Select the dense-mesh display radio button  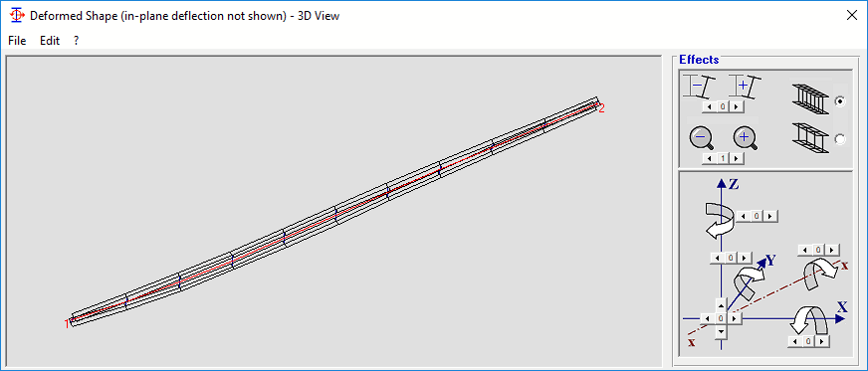[x=840, y=101]
